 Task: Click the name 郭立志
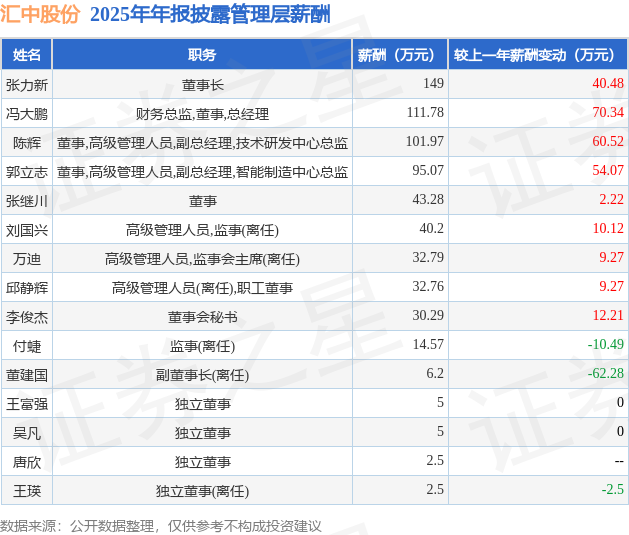pyautogui.click(x=27, y=172)
